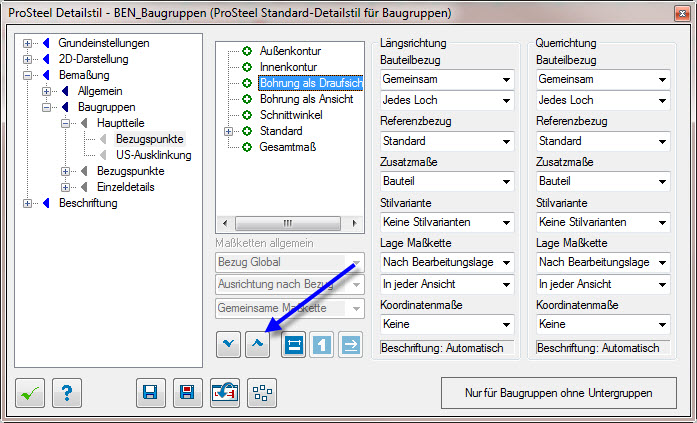This screenshot has height=423, width=697.
Task: Open Längsrichtung Nach Bearbeitungslage dropdown
Action: (447, 262)
